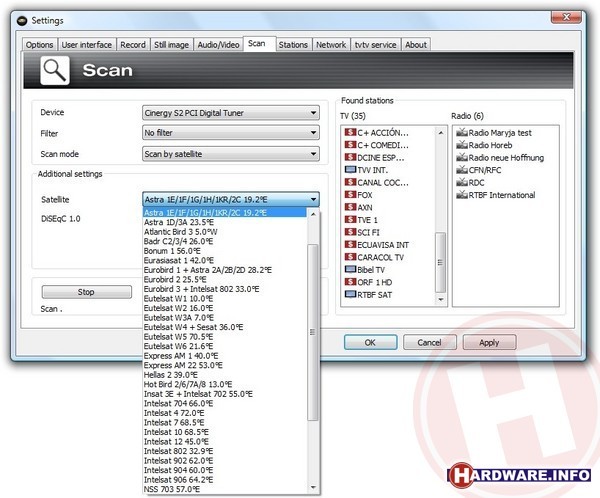Click the paid icon beside SCI FI
Viewport: 600px width, 498px height.
pyautogui.click(x=350, y=232)
